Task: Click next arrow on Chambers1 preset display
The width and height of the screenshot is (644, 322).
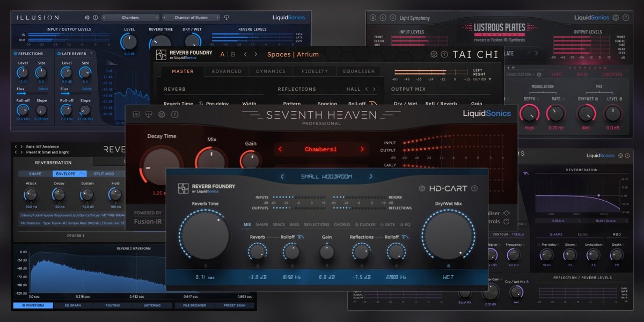Action: tap(362, 149)
